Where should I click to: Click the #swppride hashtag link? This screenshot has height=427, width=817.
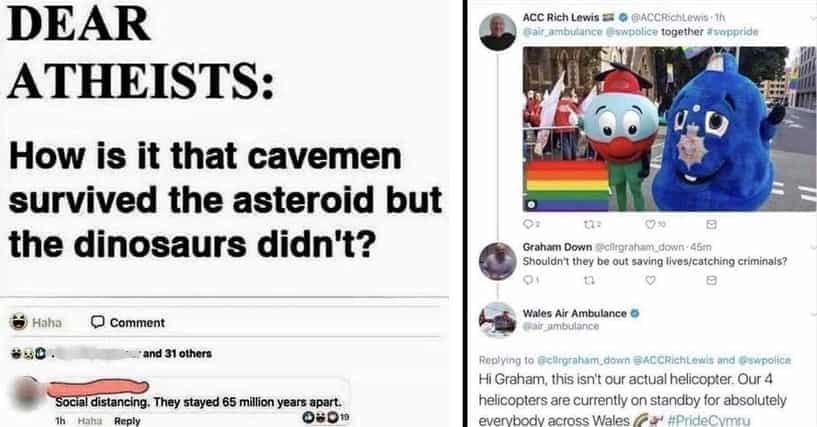(733, 32)
